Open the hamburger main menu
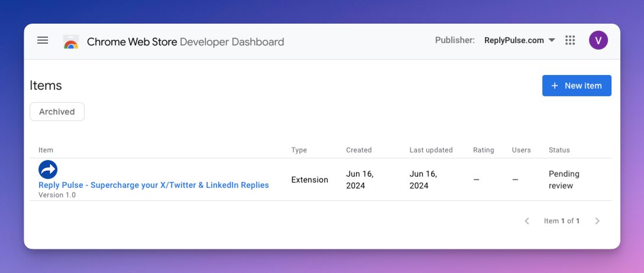 pos(43,40)
